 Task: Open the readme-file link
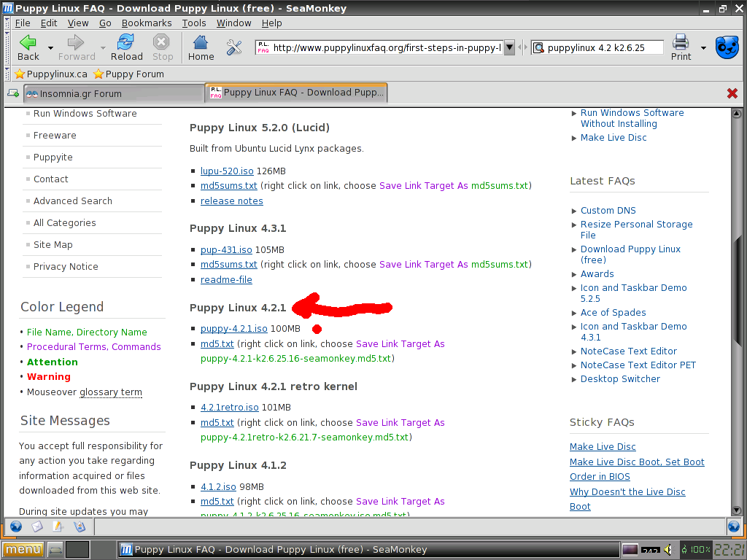226,279
